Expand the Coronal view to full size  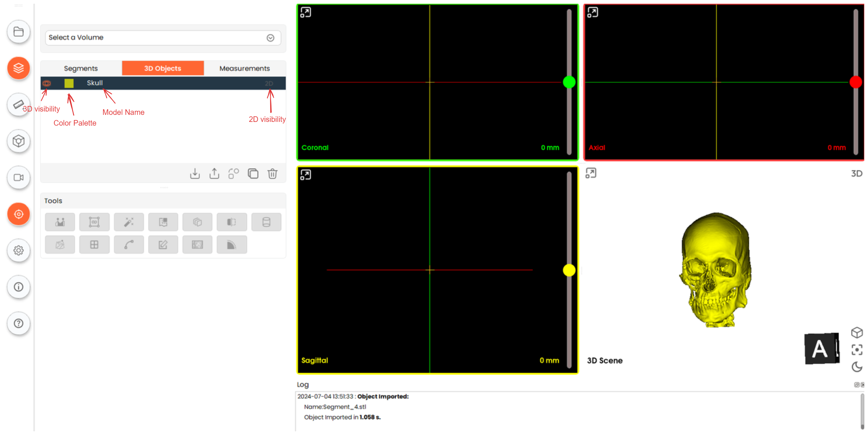pyautogui.click(x=306, y=13)
